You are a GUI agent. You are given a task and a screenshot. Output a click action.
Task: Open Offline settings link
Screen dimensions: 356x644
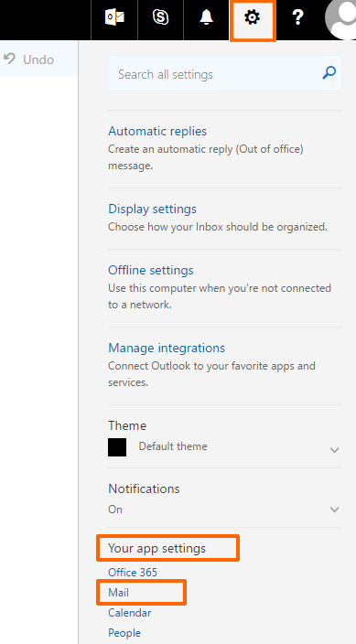151,270
